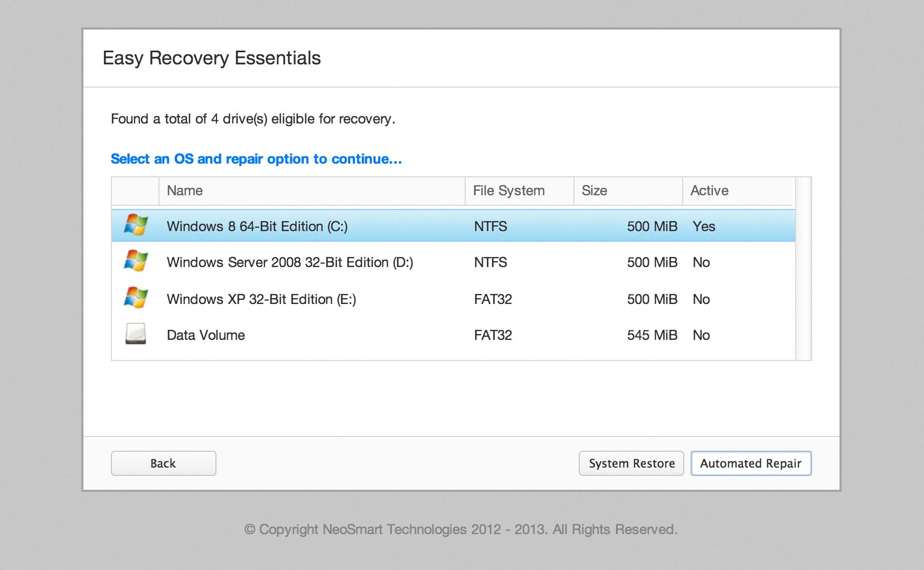Image resolution: width=924 pixels, height=570 pixels.
Task: Choose Windows XP 32-Bit Edition (E:)
Action: (x=261, y=299)
